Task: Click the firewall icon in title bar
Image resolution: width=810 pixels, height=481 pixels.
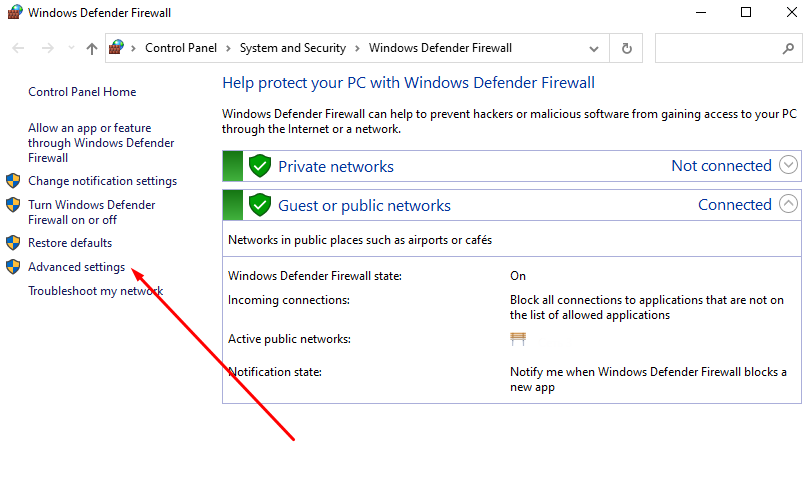Action: pyautogui.click(x=15, y=12)
